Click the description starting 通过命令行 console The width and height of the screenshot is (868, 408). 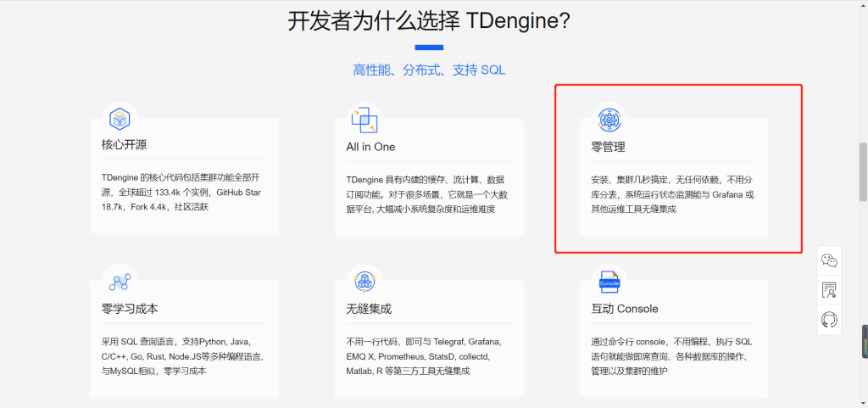click(x=671, y=356)
